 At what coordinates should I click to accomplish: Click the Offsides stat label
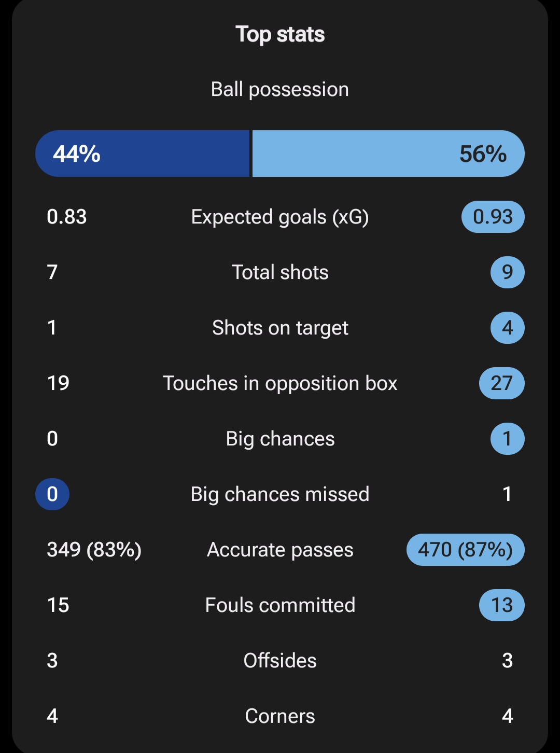coord(280,661)
